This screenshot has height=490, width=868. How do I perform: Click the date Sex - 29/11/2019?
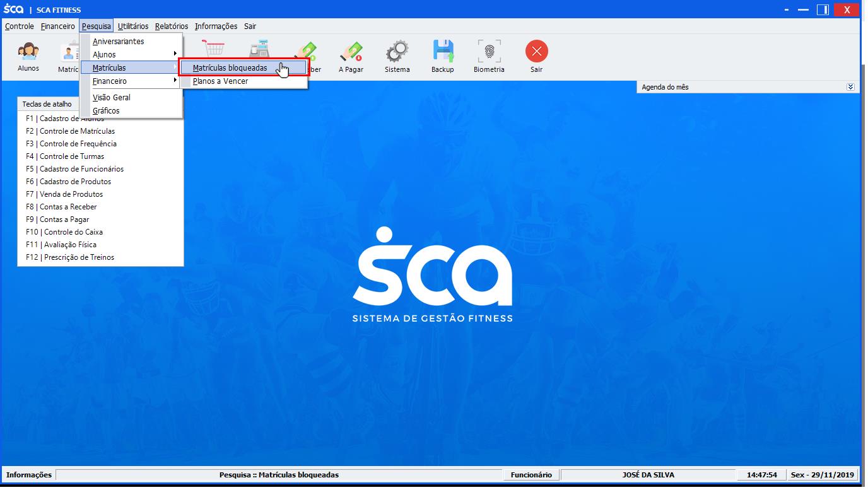click(823, 475)
